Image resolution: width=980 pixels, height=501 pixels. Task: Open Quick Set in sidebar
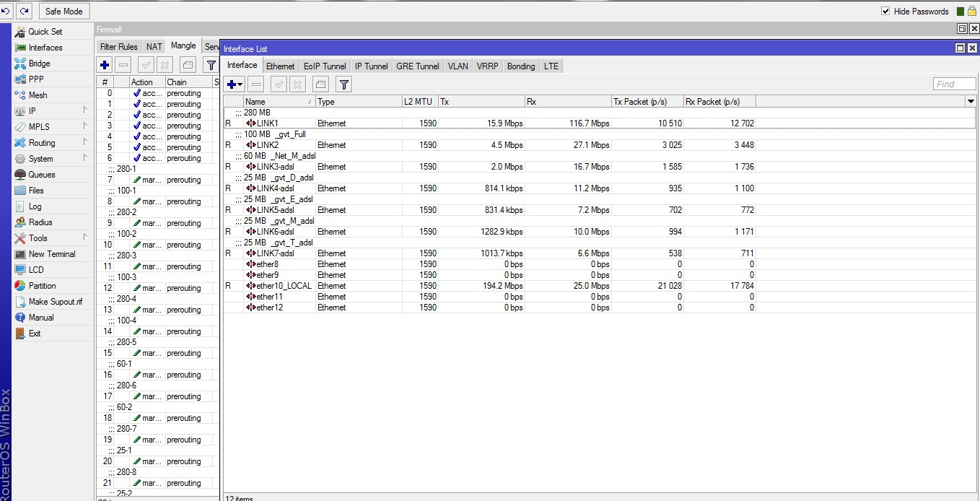pos(45,32)
